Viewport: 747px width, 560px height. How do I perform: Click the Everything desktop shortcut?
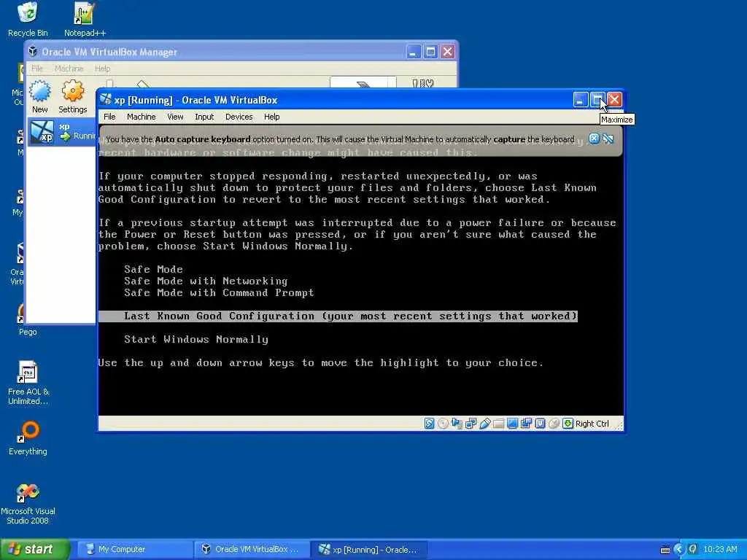tap(28, 438)
